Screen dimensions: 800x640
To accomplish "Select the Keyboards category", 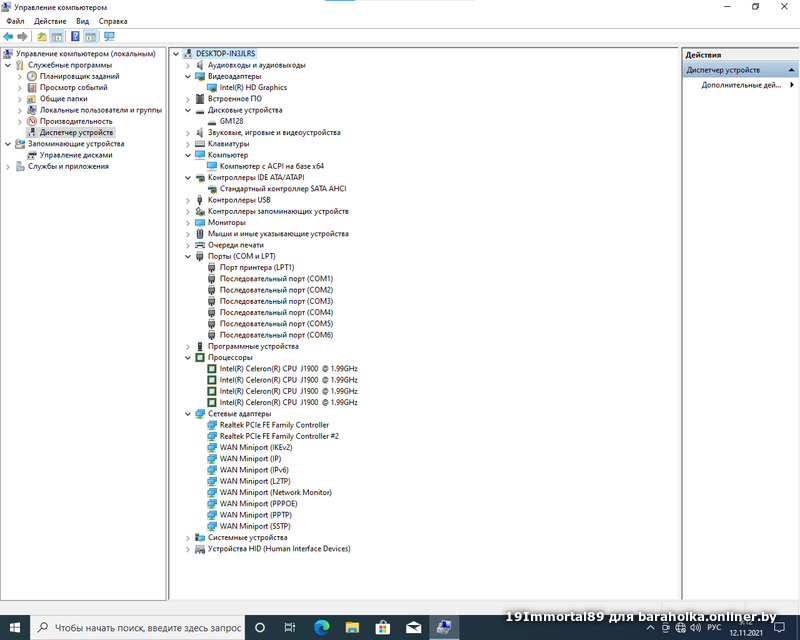I will pos(228,144).
